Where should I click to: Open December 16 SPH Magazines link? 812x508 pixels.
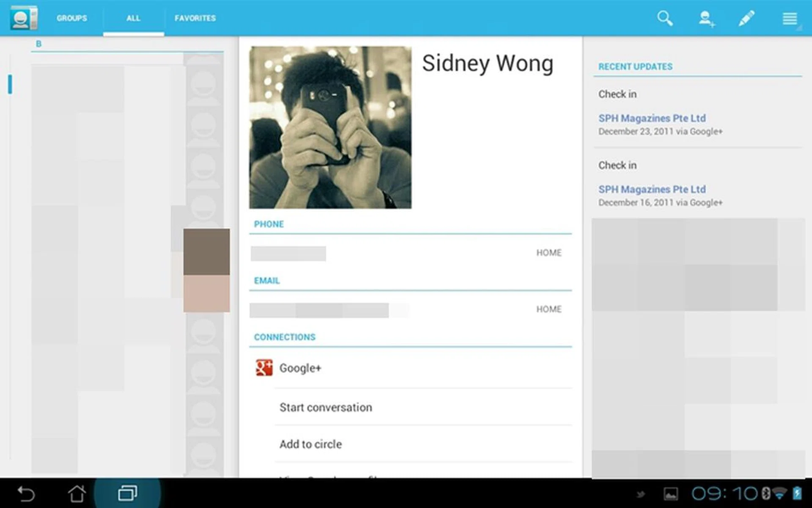pos(652,189)
